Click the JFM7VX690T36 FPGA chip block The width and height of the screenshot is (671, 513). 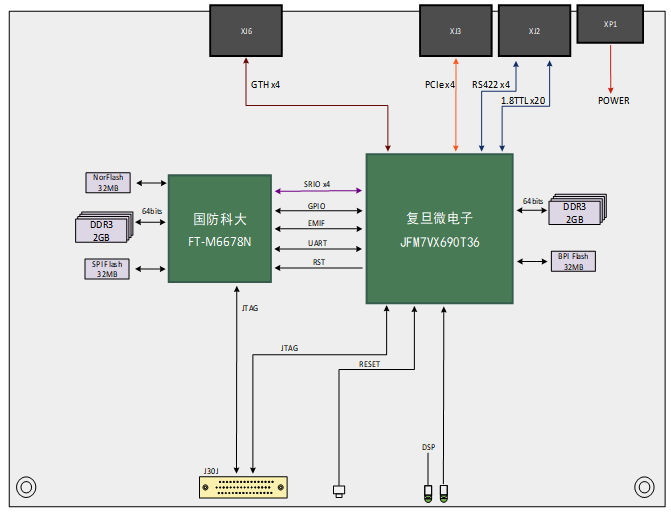(439, 229)
